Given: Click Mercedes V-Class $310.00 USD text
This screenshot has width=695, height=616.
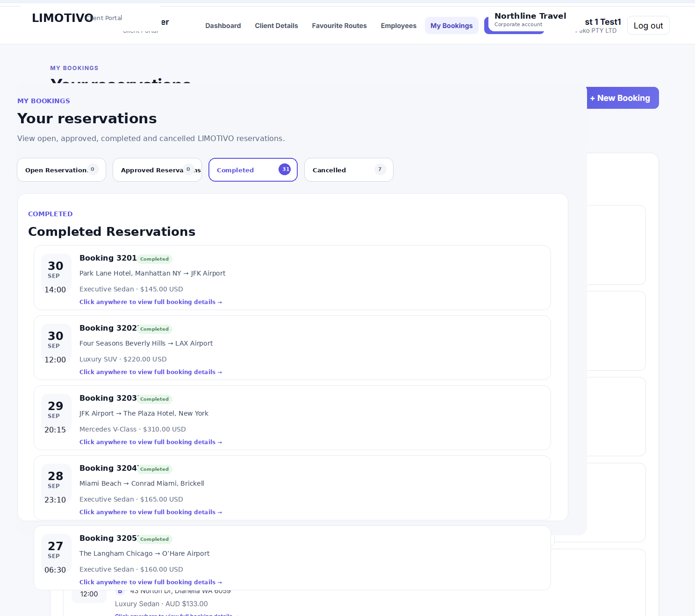Looking at the screenshot, I should (133, 429).
